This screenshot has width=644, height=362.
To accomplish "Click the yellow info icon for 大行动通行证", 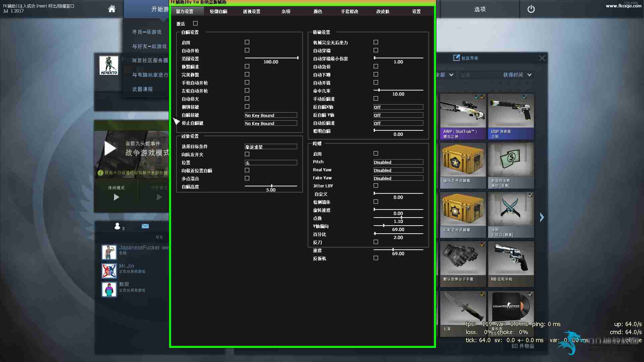I will [x=100, y=173].
